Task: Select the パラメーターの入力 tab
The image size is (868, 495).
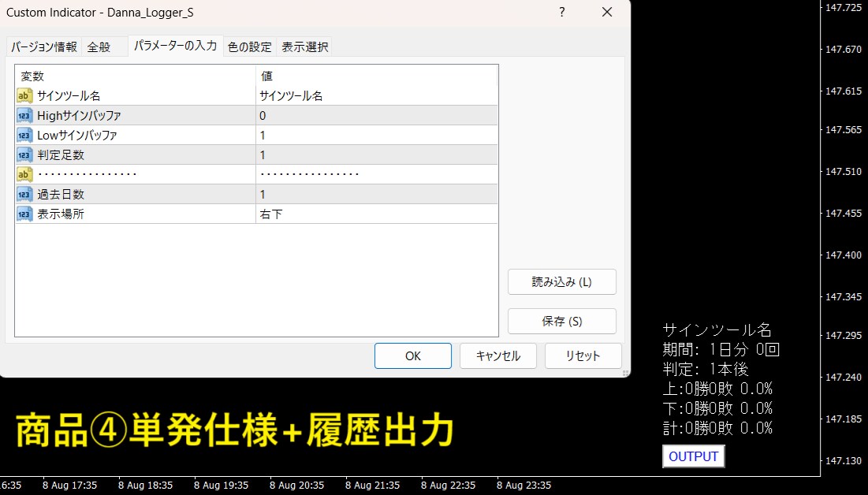Action: [176, 46]
